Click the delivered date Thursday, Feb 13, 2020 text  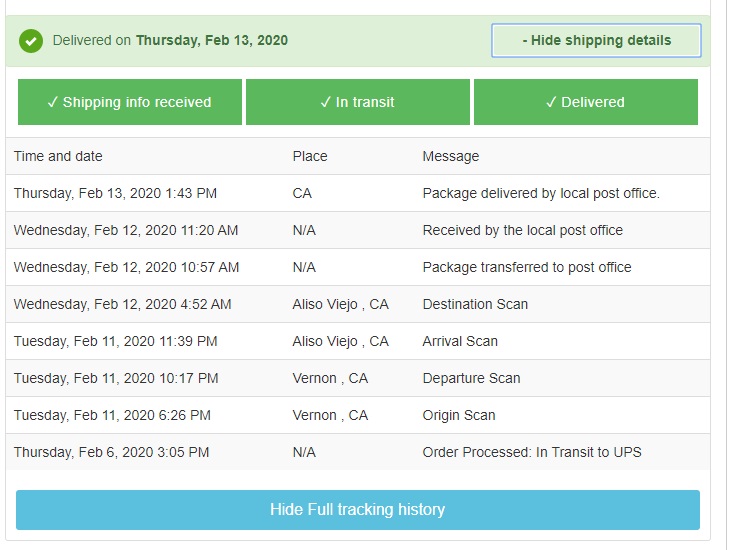212,41
